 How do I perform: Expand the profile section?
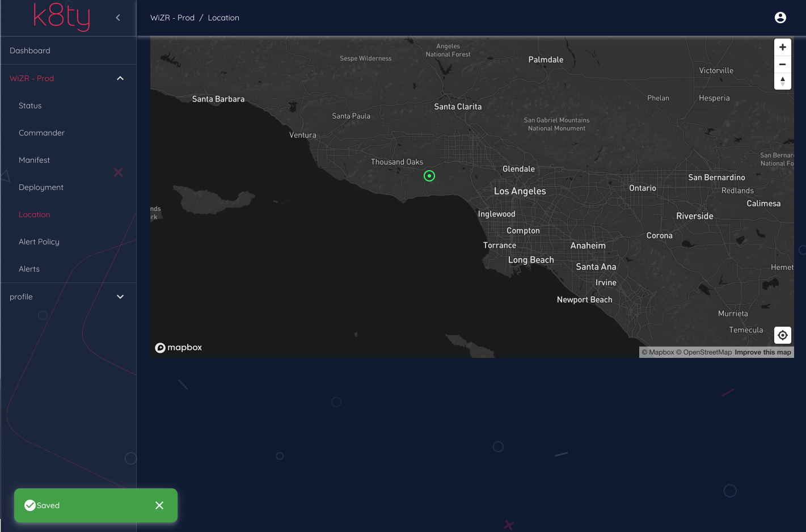(120, 297)
